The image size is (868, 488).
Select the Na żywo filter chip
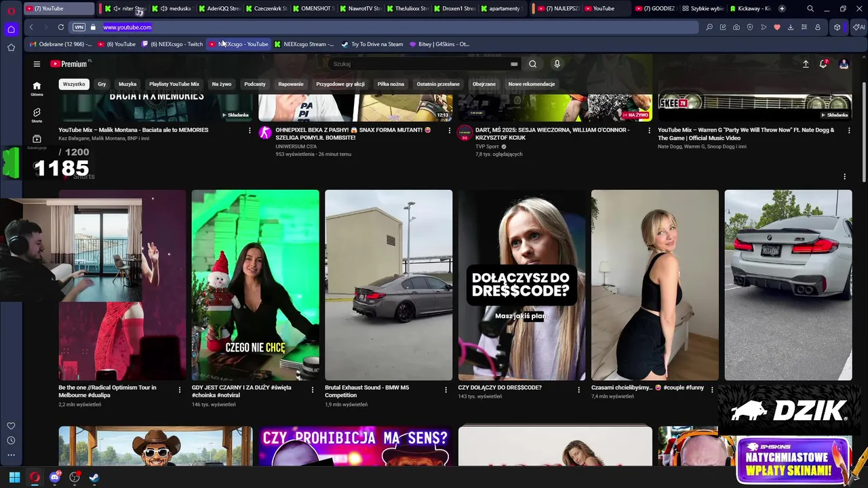221,84
